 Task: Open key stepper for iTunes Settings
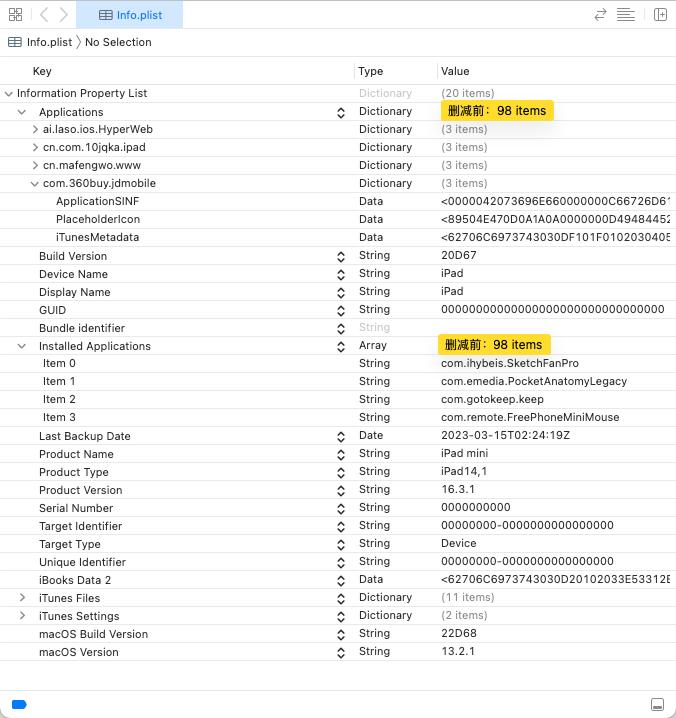pos(341,616)
